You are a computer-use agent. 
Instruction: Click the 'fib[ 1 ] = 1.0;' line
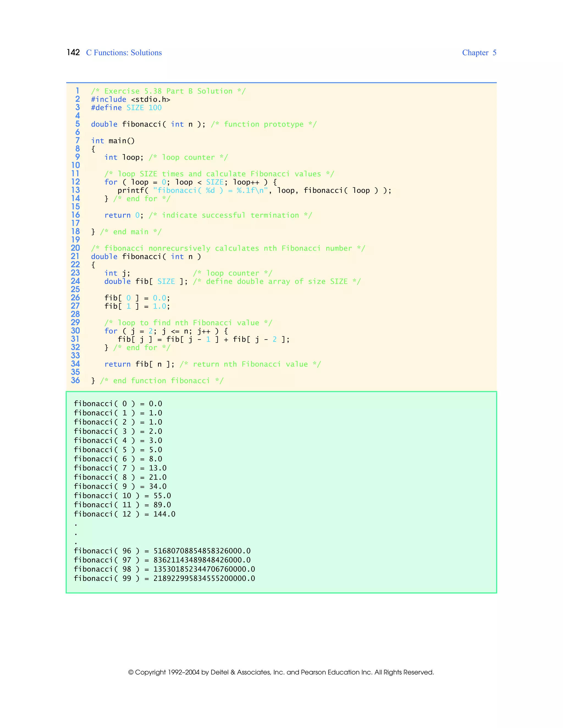[x=137, y=306]
